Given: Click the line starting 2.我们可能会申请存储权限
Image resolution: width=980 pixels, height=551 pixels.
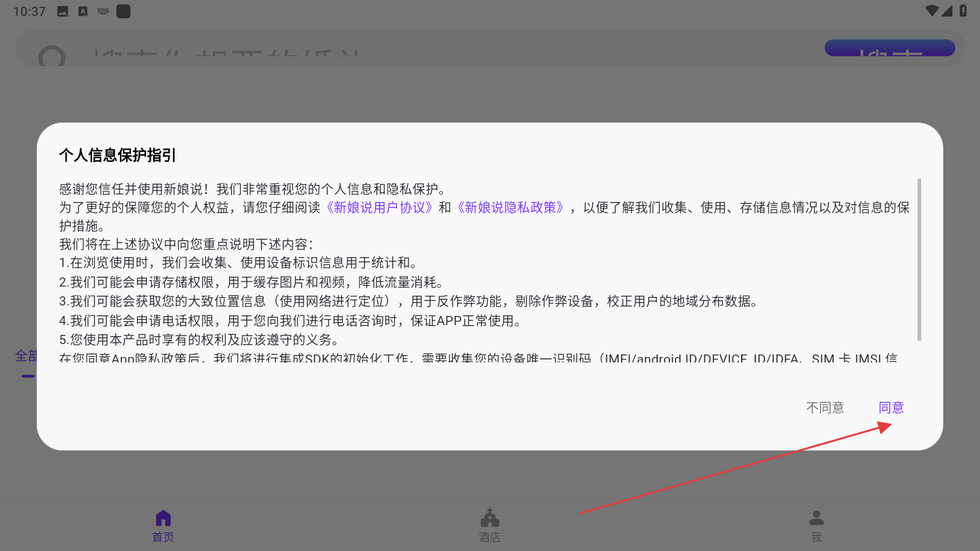Looking at the screenshot, I should [252, 282].
